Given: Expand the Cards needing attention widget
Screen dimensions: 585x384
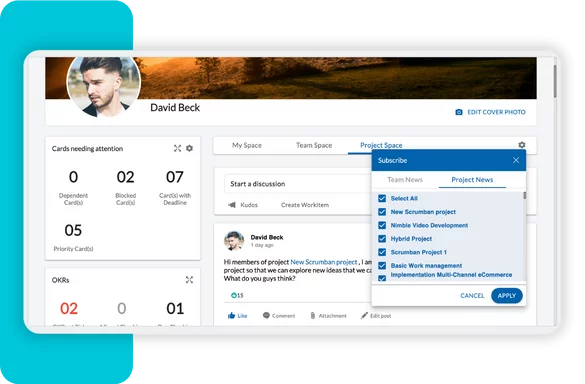Looking at the screenshot, I should tap(177, 149).
